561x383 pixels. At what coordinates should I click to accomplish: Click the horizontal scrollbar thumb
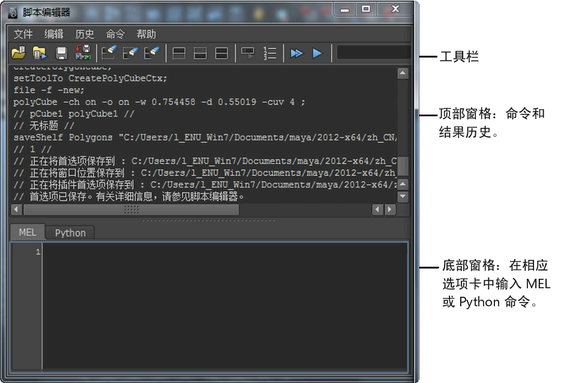[x=131, y=209]
